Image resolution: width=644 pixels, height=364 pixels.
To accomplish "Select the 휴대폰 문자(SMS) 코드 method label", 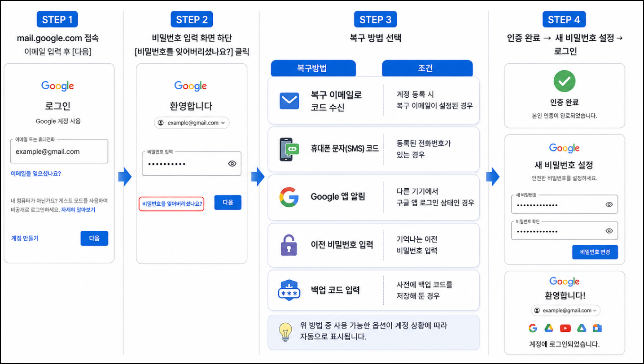I will pos(345,148).
